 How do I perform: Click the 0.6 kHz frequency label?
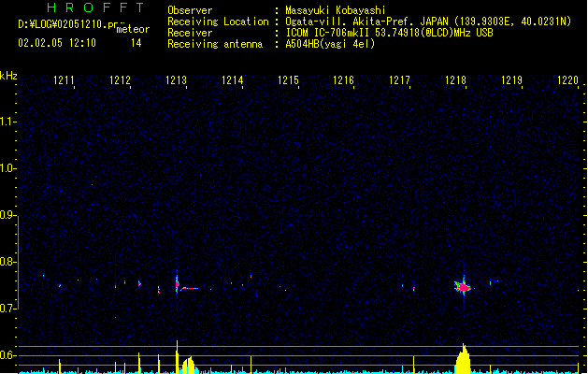point(7,355)
